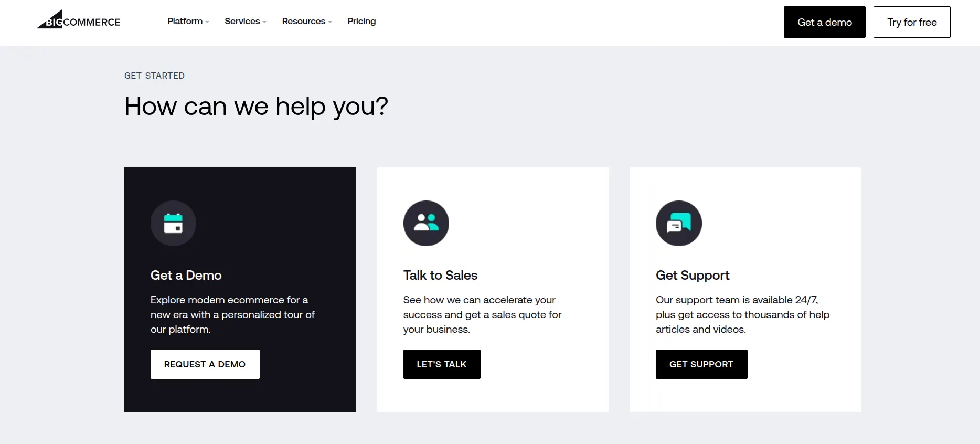Viewport: 980px width, 444px height.
Task: Click the text 'Explore modern ecommerce for a new era'
Action: [232, 307]
